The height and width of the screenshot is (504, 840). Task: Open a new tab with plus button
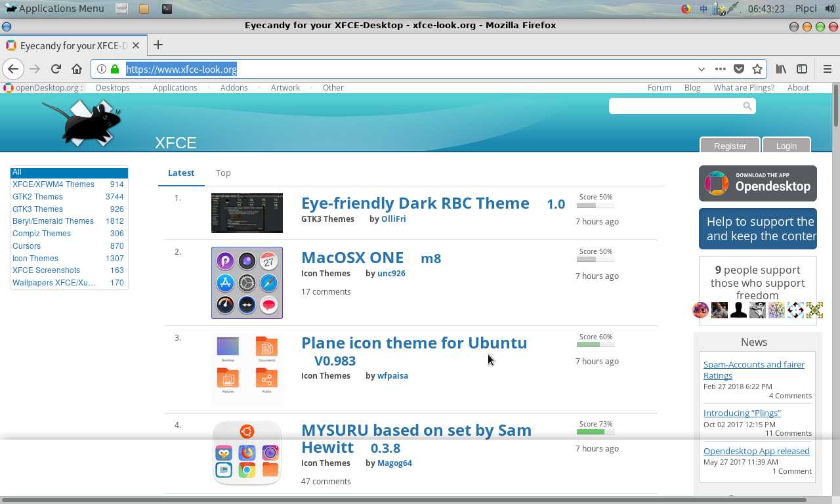pyautogui.click(x=157, y=45)
